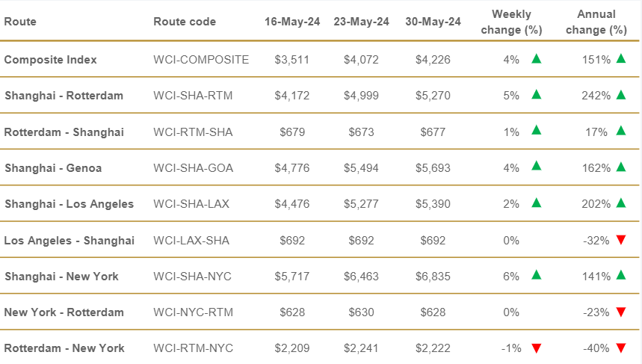Click the Weekly change (%) header
This screenshot has width=642, height=364.
[512, 22]
